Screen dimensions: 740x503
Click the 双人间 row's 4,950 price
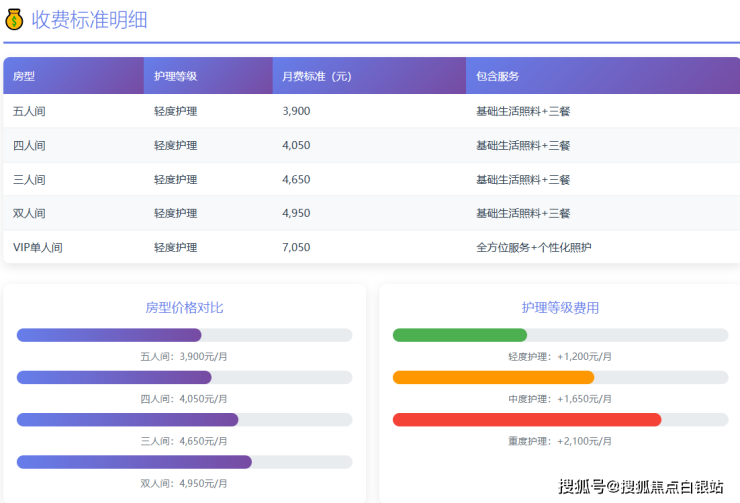tap(296, 213)
